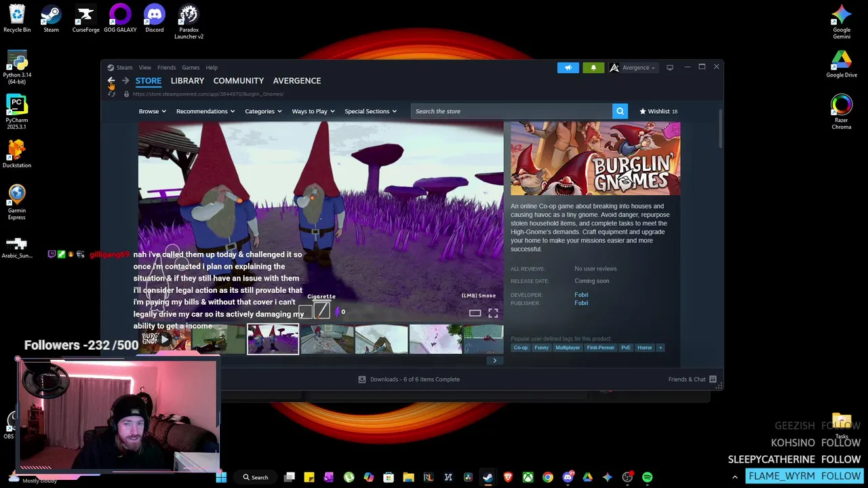The height and width of the screenshot is (488, 868).
Task: Expand the Ways to Play dropdown
Action: click(313, 111)
